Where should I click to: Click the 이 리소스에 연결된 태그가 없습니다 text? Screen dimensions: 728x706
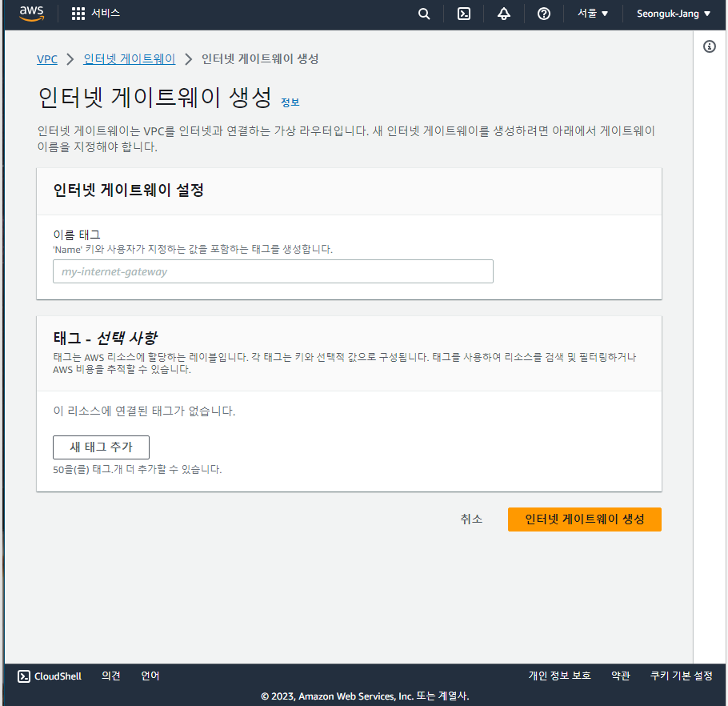[144, 411]
